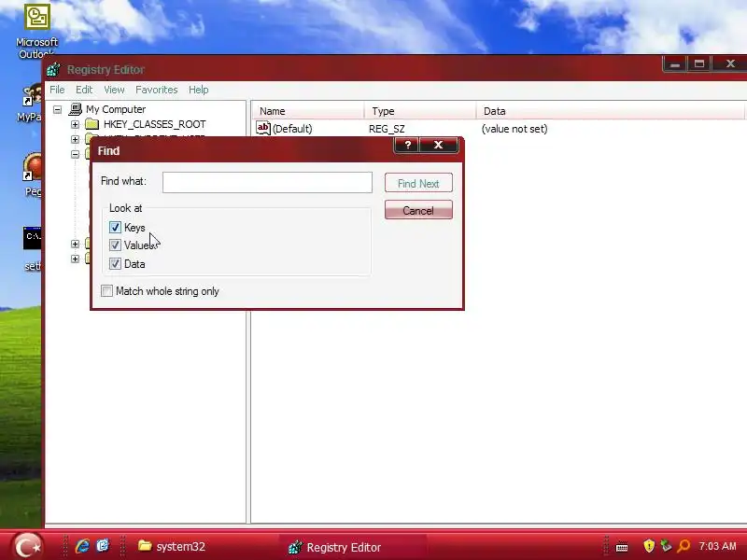The width and height of the screenshot is (747, 560).
Task: Open the View menu
Action: point(114,90)
